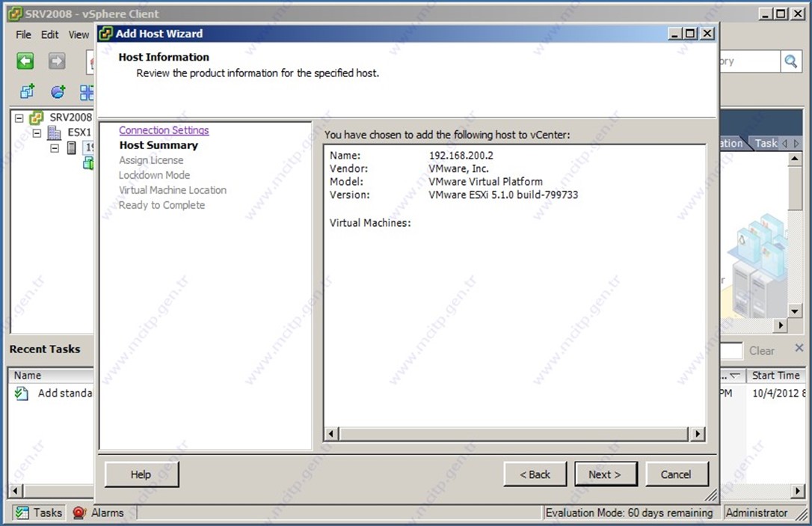The image size is (812, 526).
Task: Click the SRV2008 vCenter server icon
Action: pos(37,117)
